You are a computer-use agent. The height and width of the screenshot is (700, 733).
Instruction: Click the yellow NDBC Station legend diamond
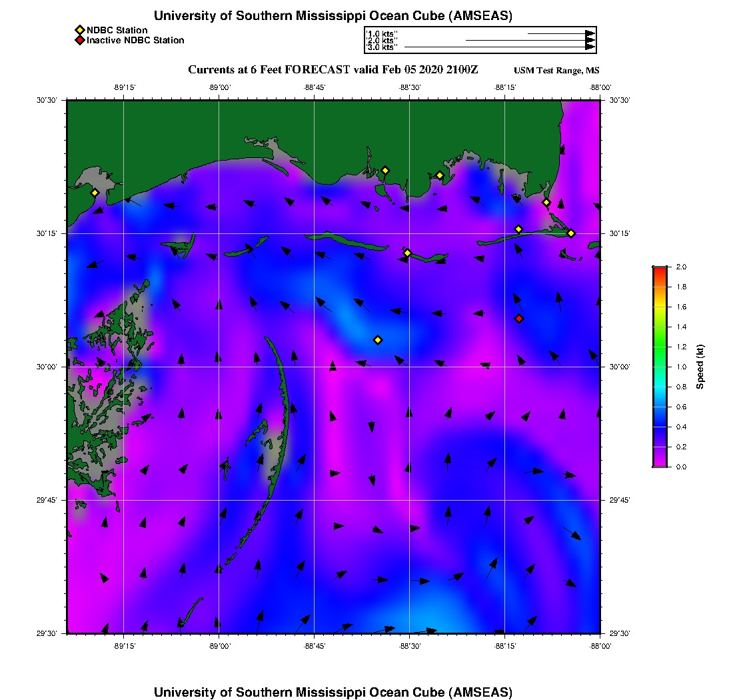[x=79, y=30]
